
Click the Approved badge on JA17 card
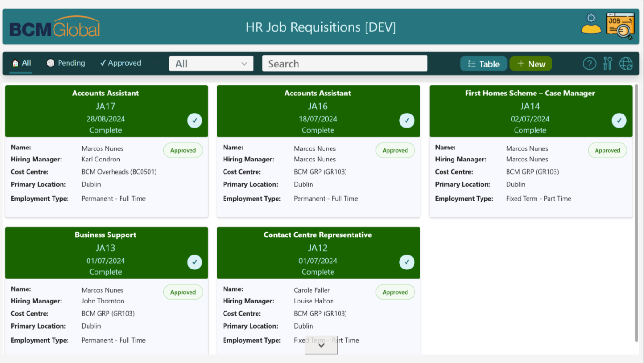point(183,150)
